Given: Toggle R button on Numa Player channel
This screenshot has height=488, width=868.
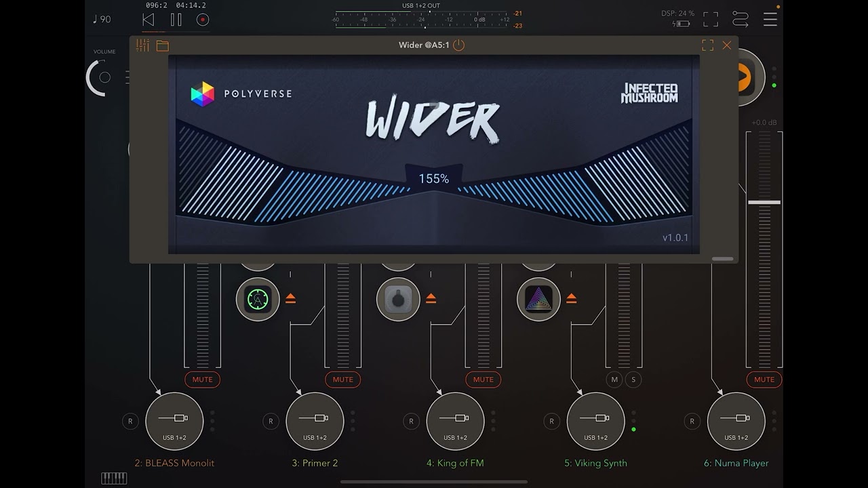Looking at the screenshot, I should coord(692,421).
